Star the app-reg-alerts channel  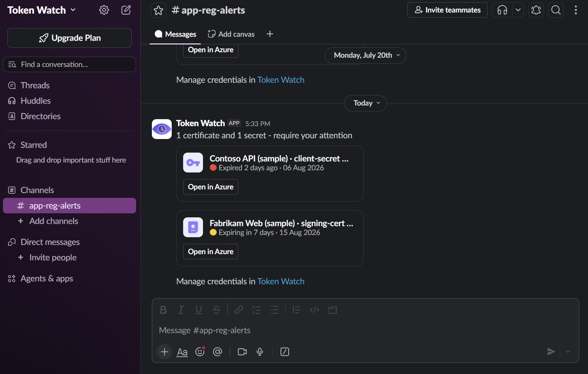(x=158, y=10)
